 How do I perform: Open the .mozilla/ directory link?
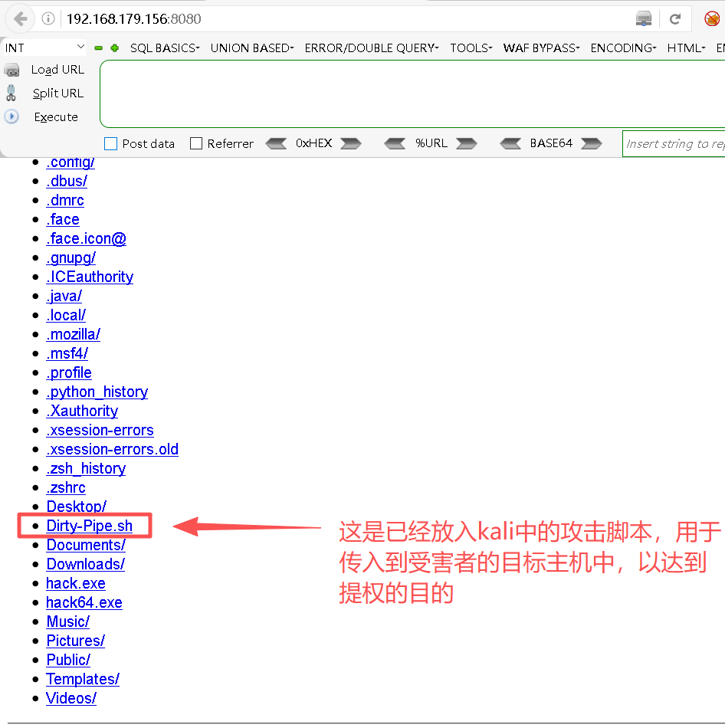73,334
